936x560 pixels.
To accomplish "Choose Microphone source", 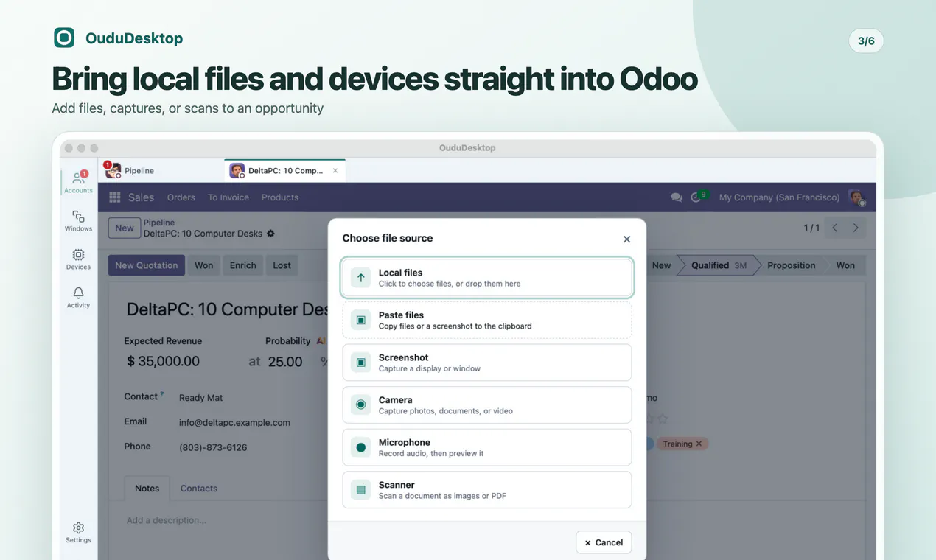I will coord(486,447).
